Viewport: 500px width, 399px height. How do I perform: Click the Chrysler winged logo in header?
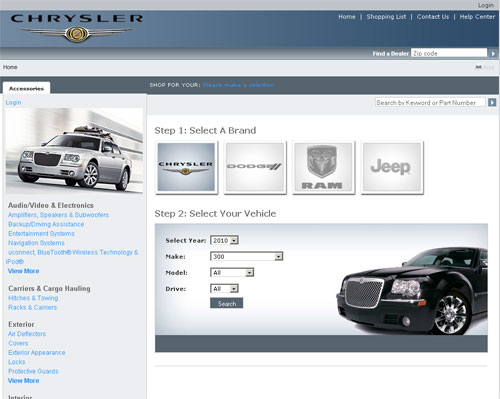point(77,28)
